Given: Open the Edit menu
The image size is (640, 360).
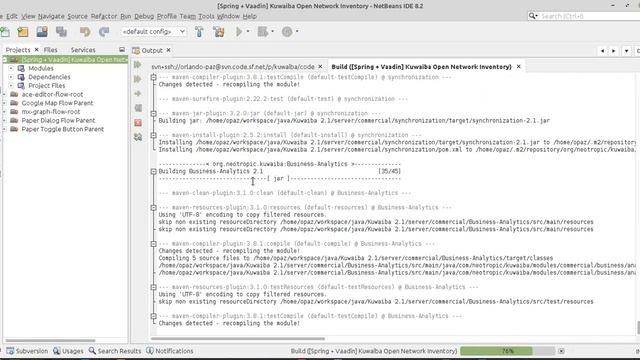Looking at the screenshot, I should pyautogui.click(x=12, y=16).
